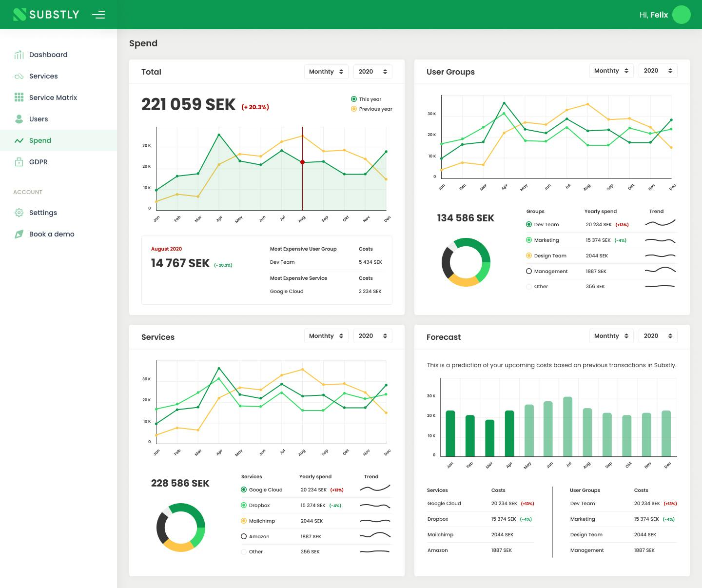702x588 pixels.
Task: Collapse sidebar with the hamburger menu icon
Action: pyautogui.click(x=98, y=15)
